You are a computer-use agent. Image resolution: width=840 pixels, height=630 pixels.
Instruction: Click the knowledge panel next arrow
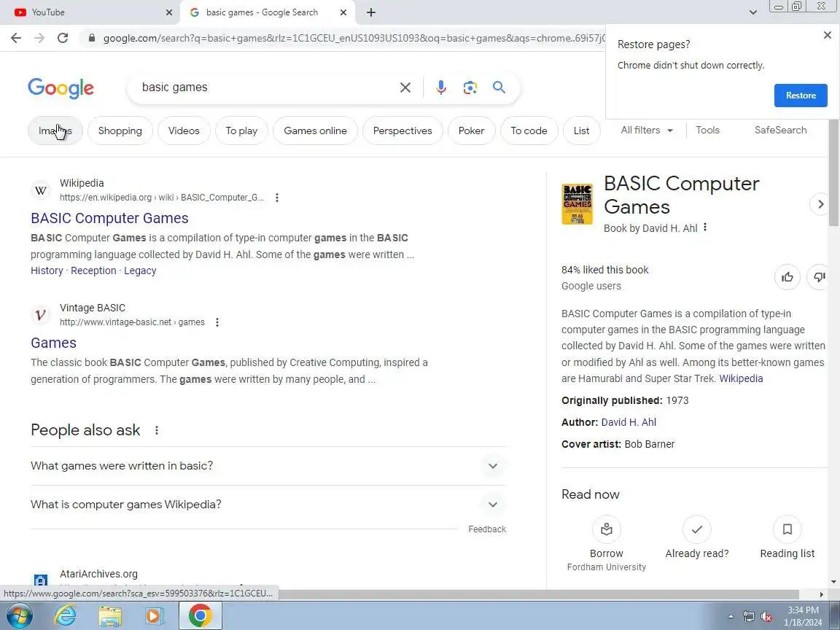point(820,204)
